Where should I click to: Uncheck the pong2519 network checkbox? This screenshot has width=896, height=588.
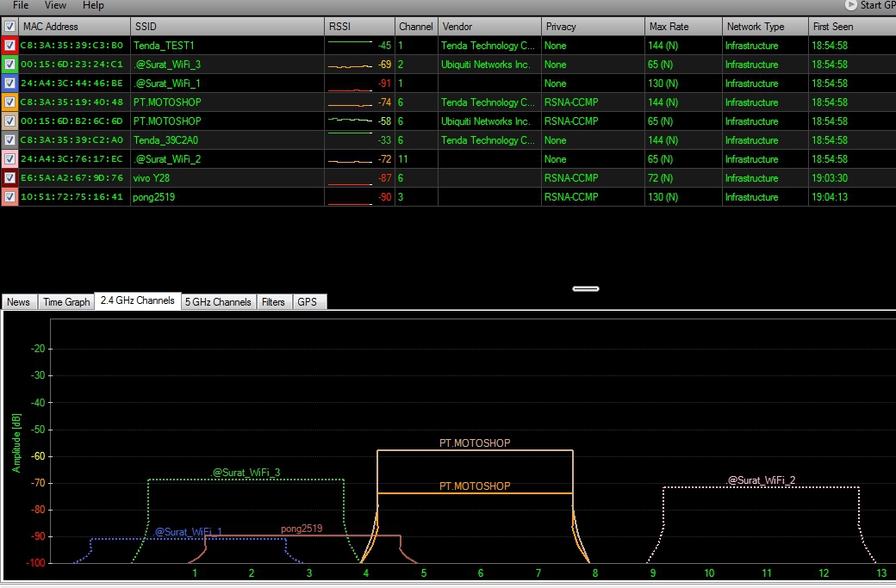click(x=9, y=197)
